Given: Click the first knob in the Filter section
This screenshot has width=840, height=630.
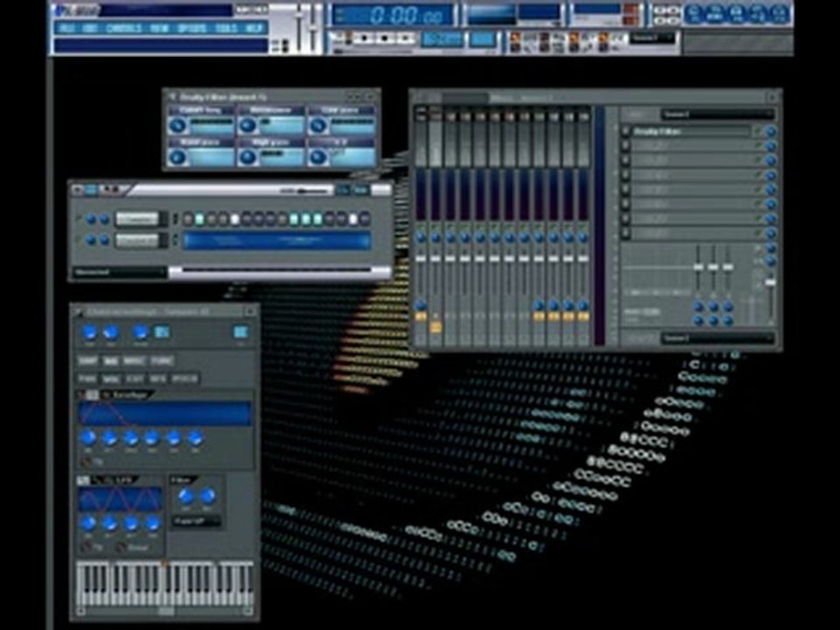Looking at the screenshot, I should (x=185, y=496).
